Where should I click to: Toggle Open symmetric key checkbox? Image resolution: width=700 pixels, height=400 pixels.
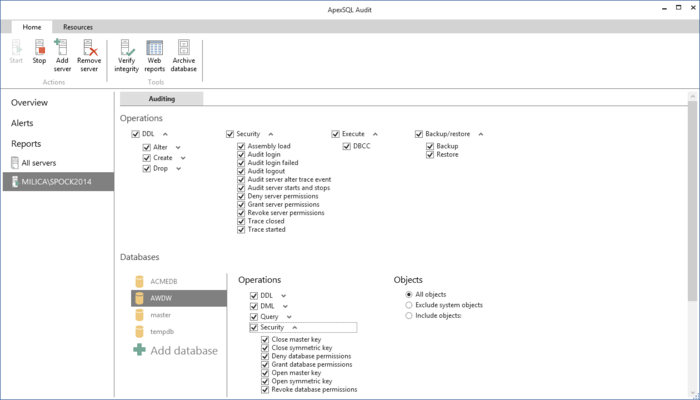(x=265, y=381)
